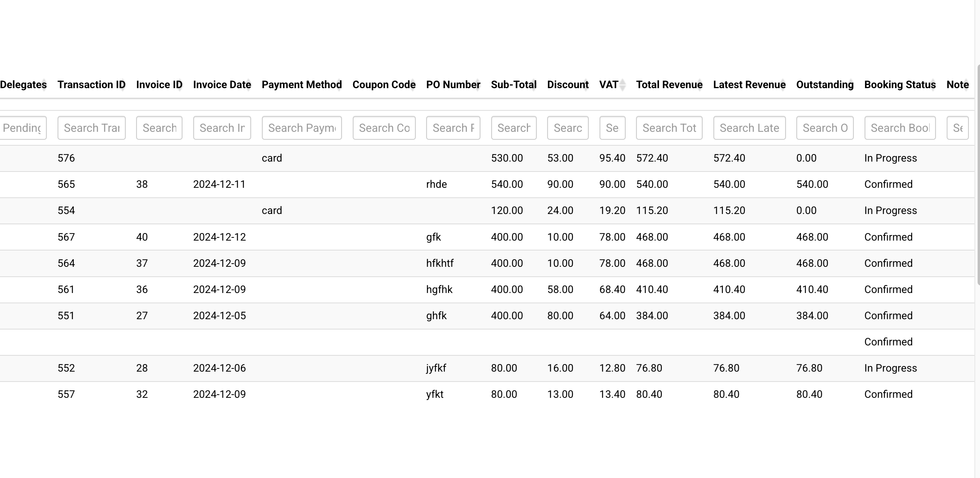Sort by Coupon Code header
980x478 pixels.
(384, 85)
